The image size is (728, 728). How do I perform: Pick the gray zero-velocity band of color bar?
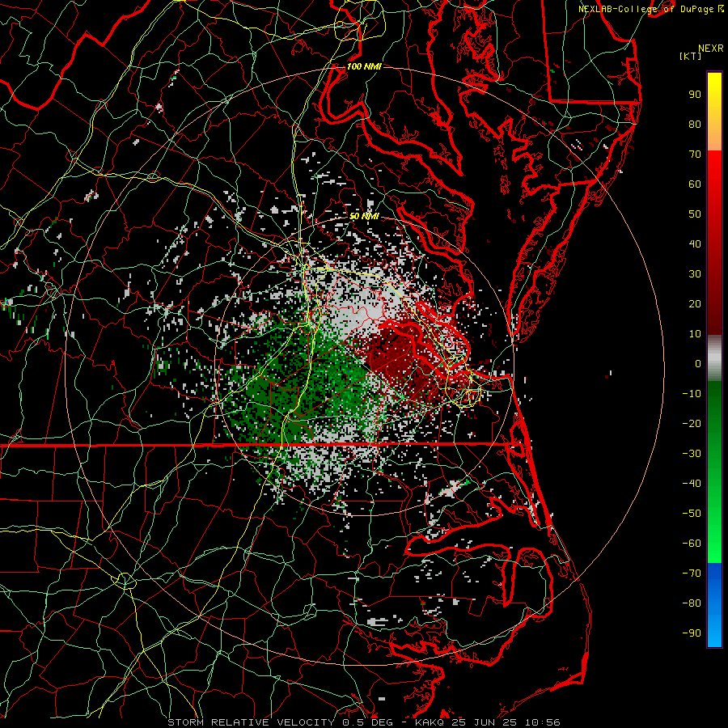tap(714, 358)
